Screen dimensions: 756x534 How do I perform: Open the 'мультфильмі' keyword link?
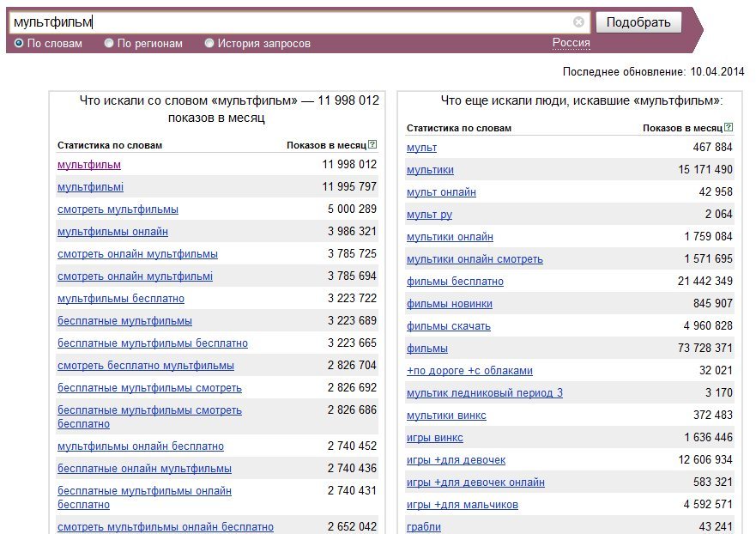(x=90, y=187)
